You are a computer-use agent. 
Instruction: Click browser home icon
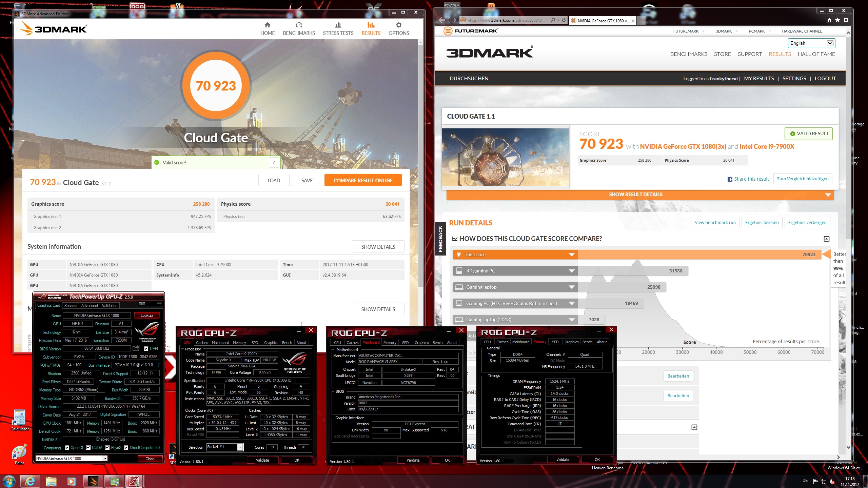point(829,20)
